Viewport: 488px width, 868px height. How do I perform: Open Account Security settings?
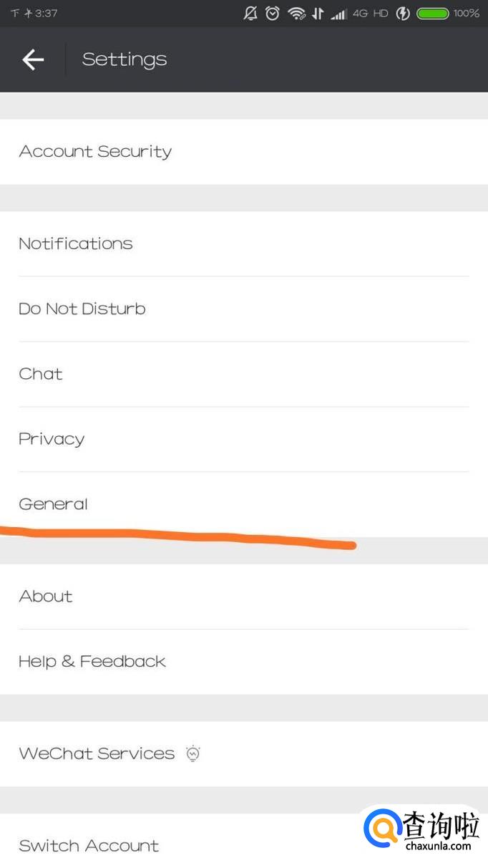pos(95,152)
